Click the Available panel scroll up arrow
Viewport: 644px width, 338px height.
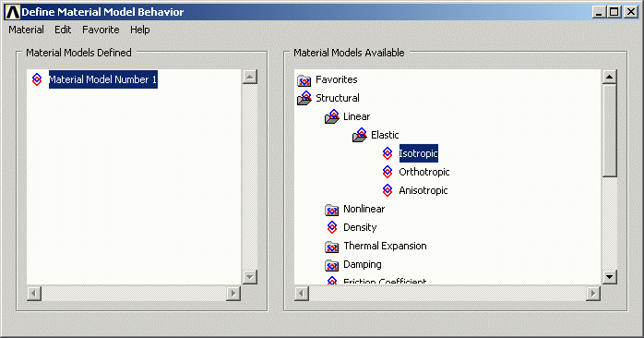[x=610, y=77]
